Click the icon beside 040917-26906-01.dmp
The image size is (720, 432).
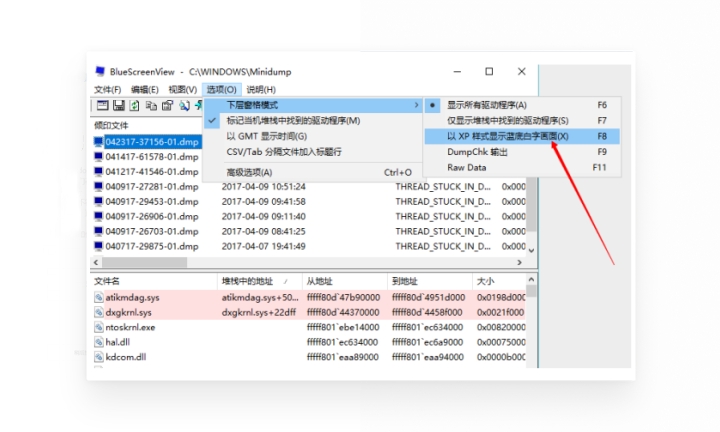(x=98, y=216)
